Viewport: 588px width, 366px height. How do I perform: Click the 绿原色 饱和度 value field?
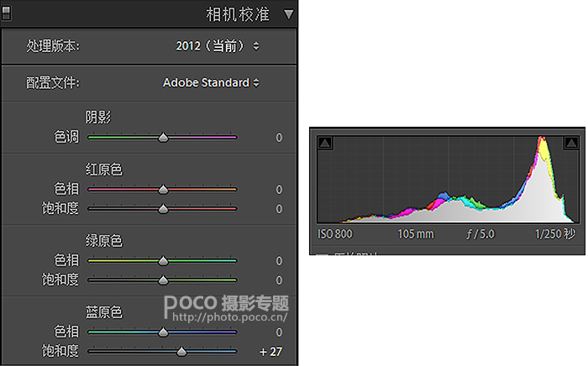click(278, 280)
